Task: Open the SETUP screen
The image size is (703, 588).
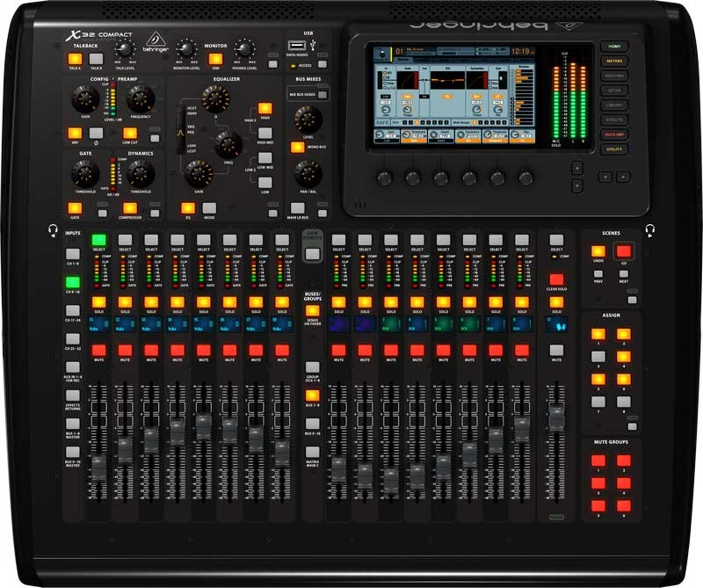Action: (614, 90)
